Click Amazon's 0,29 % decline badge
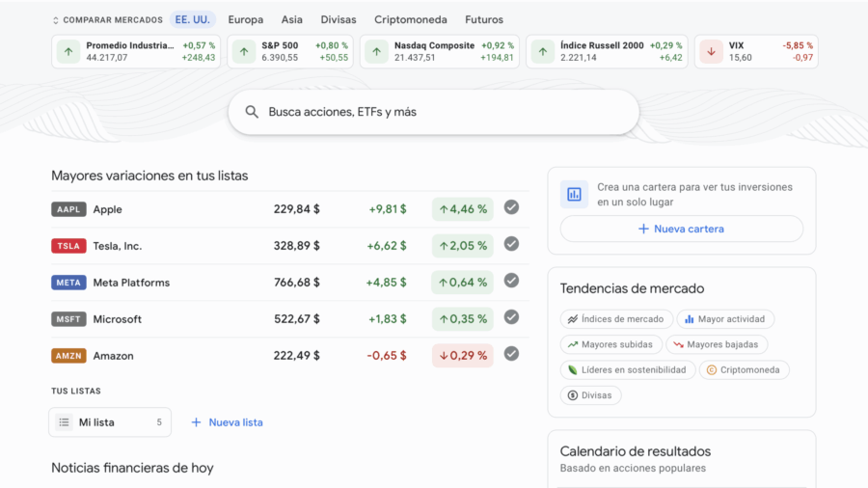 coord(463,355)
